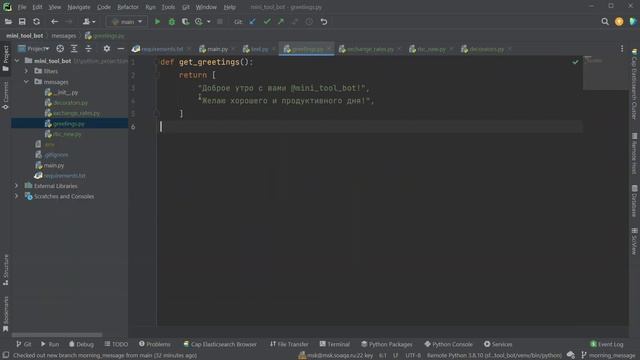Open SciView side panel
This screenshot has width=640, height=360.
[634, 242]
